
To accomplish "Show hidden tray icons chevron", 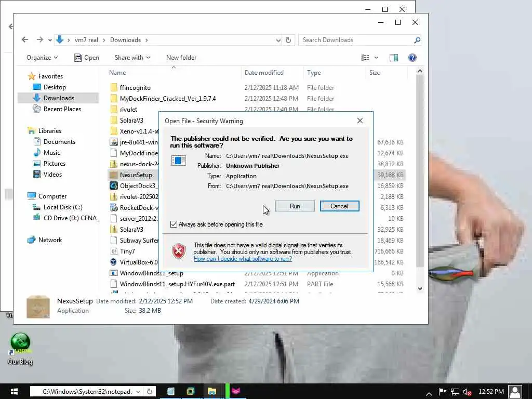I will coord(429,394).
